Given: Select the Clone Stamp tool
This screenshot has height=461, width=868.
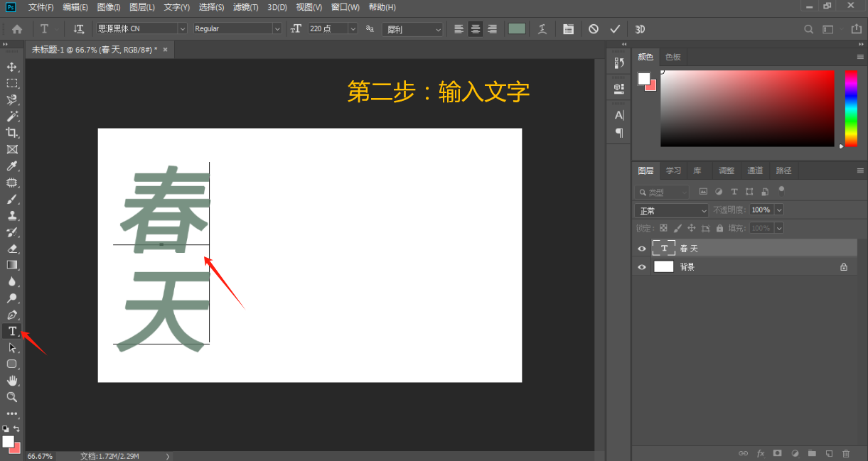Looking at the screenshot, I should coord(12,215).
